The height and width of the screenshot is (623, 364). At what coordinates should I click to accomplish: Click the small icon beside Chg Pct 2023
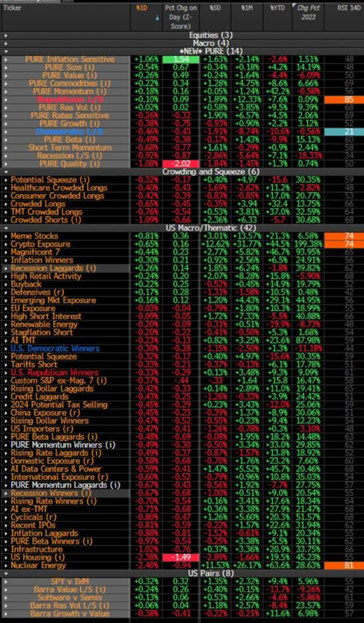295,8
